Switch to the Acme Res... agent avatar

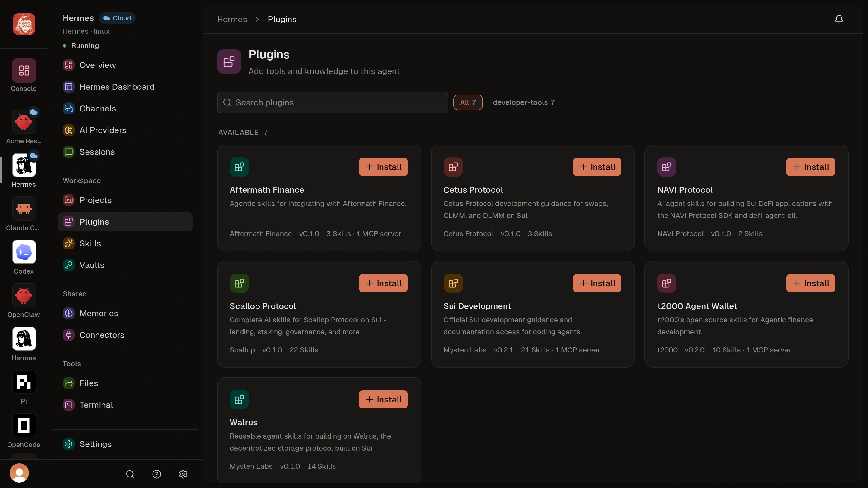(x=24, y=122)
